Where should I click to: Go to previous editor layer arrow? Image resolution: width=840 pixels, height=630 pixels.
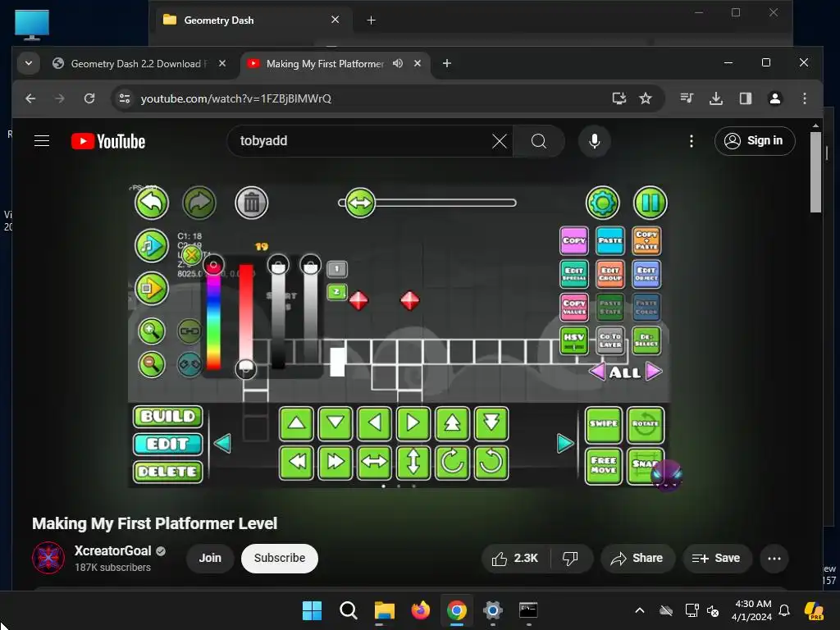tap(597, 372)
